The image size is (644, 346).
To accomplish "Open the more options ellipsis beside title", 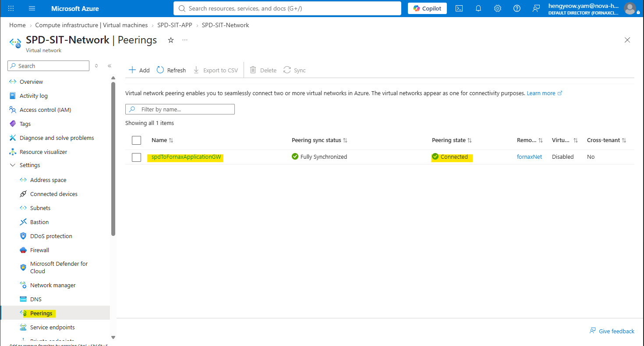I will click(185, 40).
